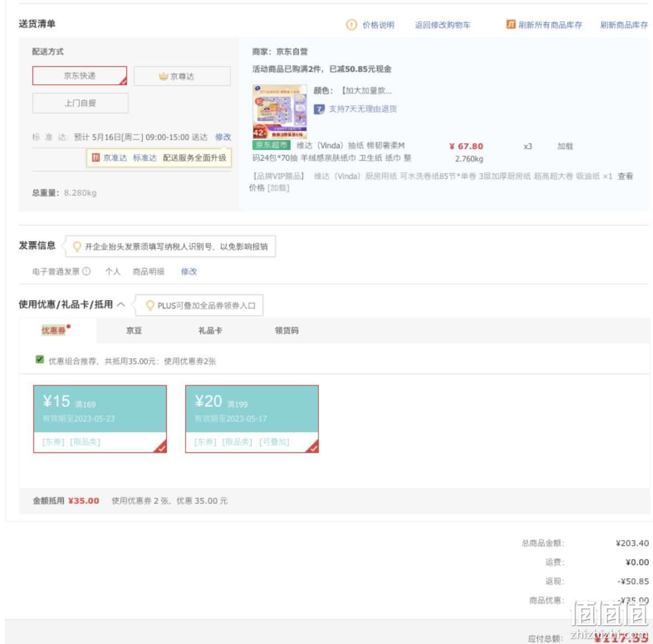
Task: Click the 总重量 8.280kg value
Action: point(80,193)
